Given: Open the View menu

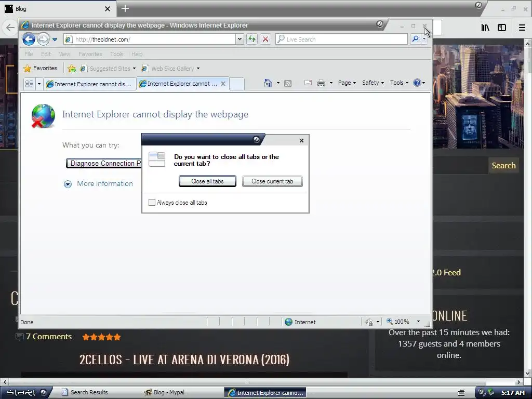Looking at the screenshot, I should pos(64,54).
